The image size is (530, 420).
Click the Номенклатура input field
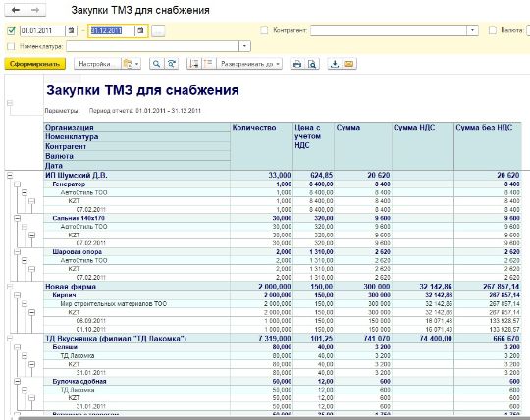pos(152,46)
